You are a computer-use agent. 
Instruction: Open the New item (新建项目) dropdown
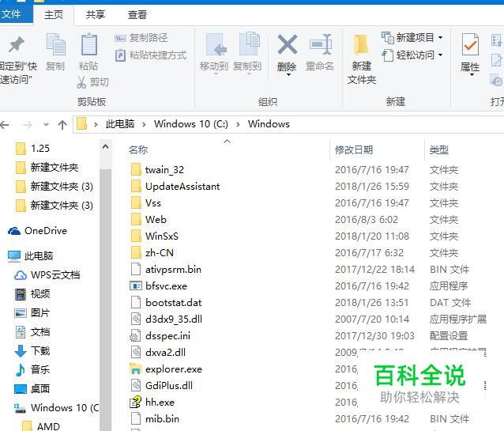coord(412,38)
